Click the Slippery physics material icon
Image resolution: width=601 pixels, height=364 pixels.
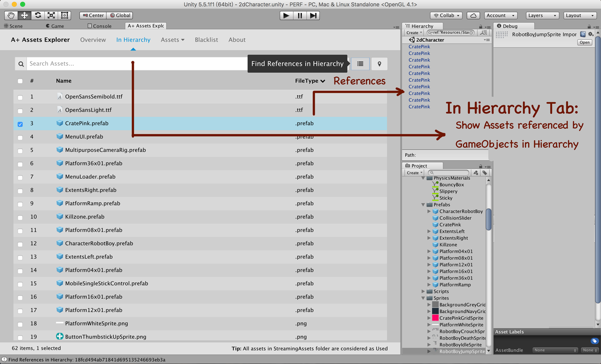pos(436,191)
